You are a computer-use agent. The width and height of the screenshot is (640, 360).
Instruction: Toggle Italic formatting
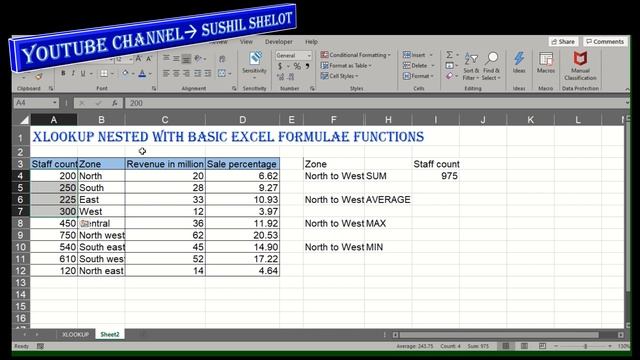coord(73,73)
